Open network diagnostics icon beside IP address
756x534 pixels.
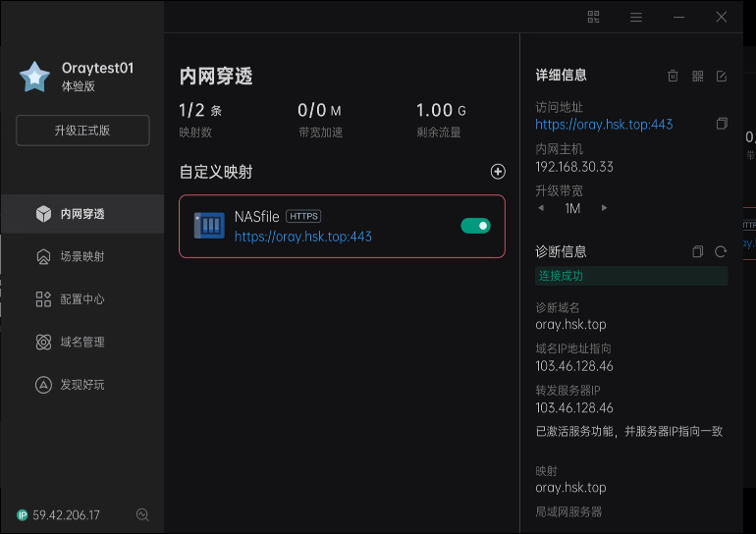(142, 514)
